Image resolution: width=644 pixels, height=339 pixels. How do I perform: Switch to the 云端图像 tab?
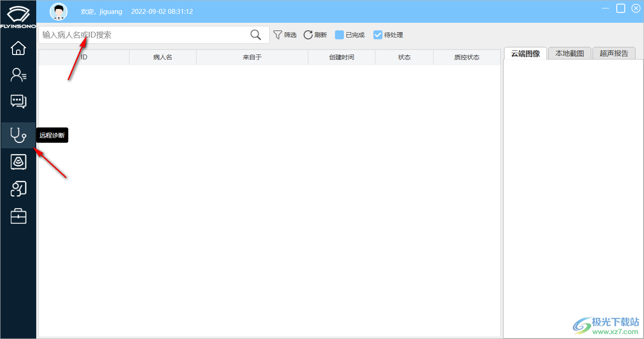pyautogui.click(x=525, y=54)
